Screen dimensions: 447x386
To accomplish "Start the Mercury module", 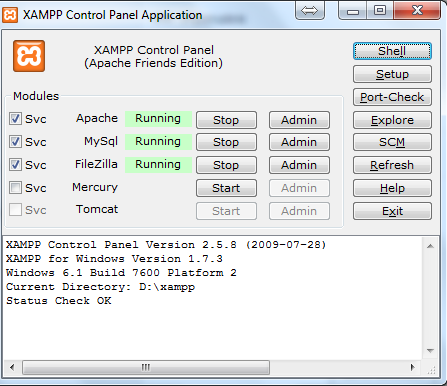I will click(x=226, y=188).
